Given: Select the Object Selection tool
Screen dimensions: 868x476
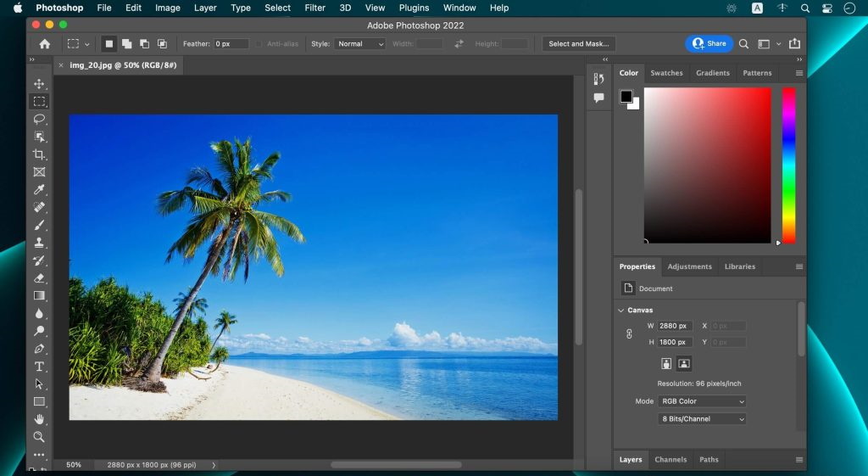Looking at the screenshot, I should click(x=39, y=137).
